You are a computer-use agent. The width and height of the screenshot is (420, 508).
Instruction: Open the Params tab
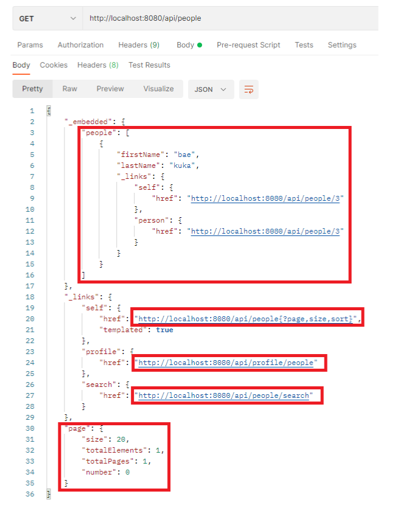(x=30, y=45)
